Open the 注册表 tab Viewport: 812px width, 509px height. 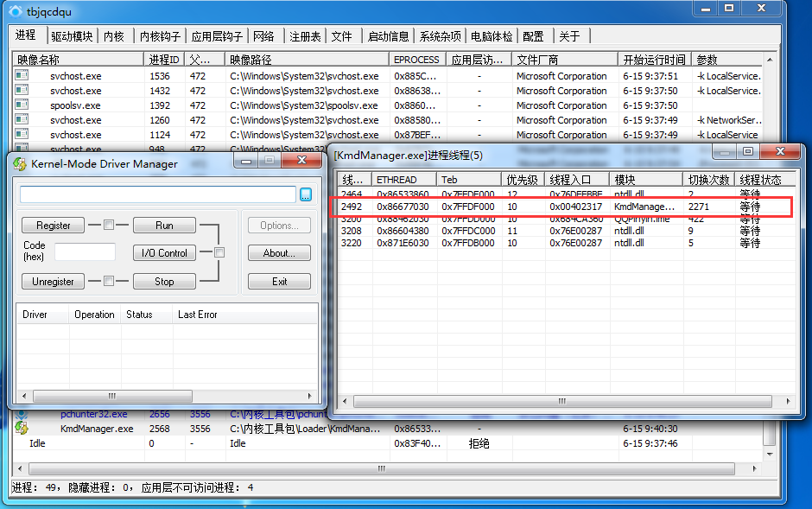[x=305, y=36]
